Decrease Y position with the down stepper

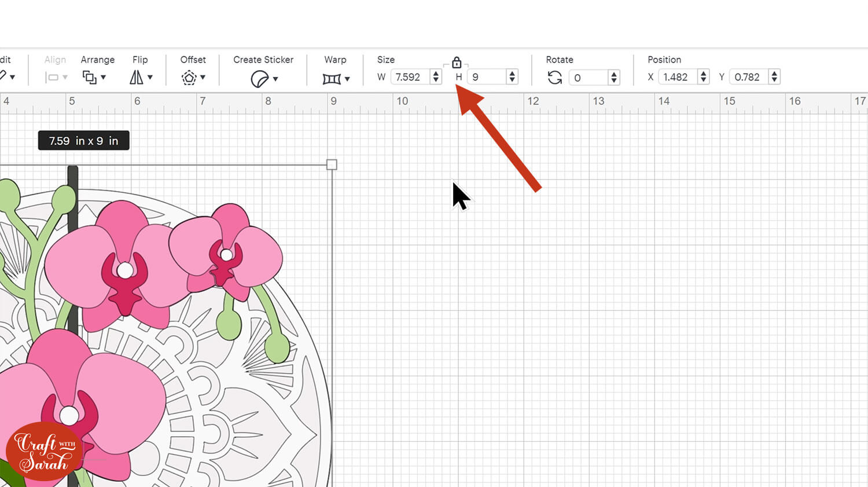pos(775,80)
